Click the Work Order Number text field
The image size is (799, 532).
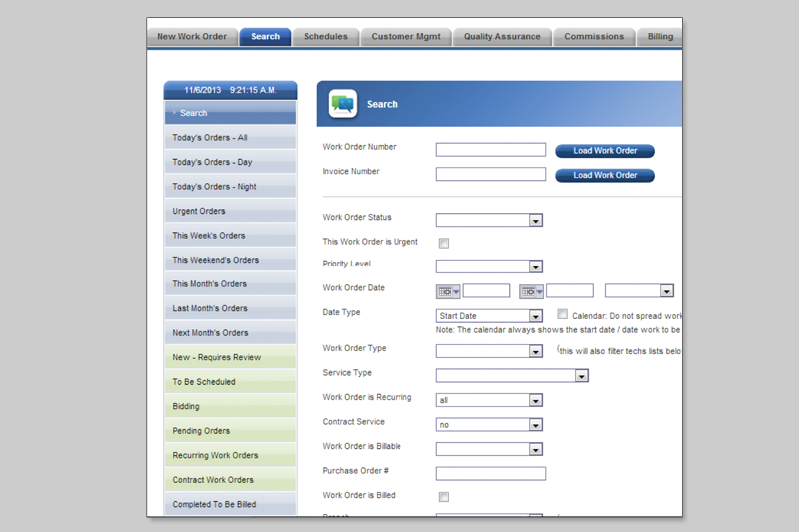[x=491, y=150]
